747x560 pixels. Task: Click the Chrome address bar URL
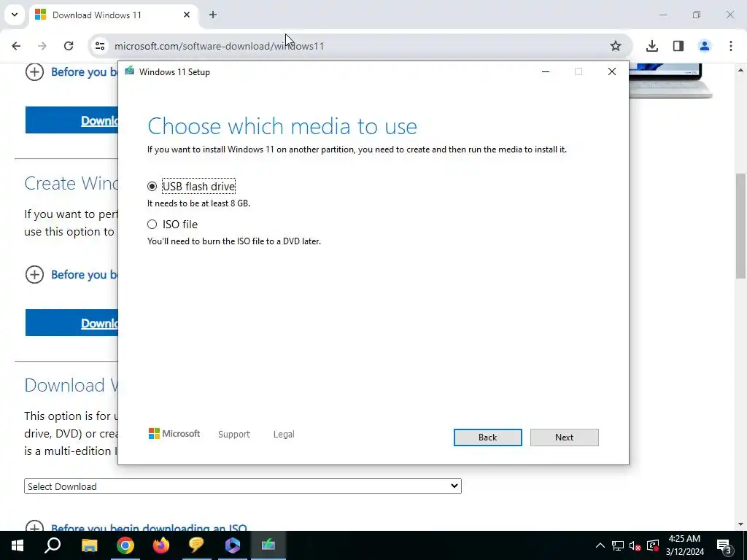coord(219,46)
